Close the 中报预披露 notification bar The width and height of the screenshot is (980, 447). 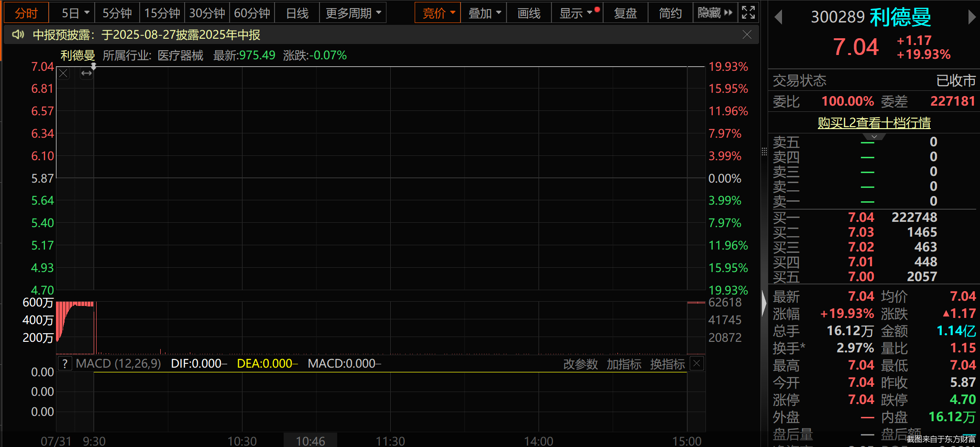[747, 34]
